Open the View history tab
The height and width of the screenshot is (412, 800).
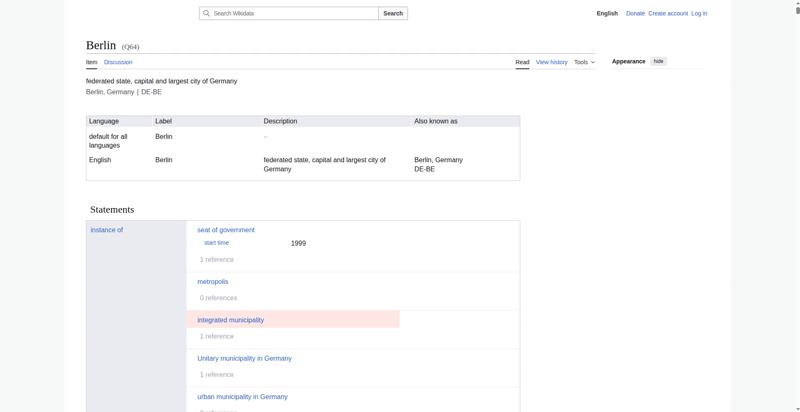(x=551, y=62)
